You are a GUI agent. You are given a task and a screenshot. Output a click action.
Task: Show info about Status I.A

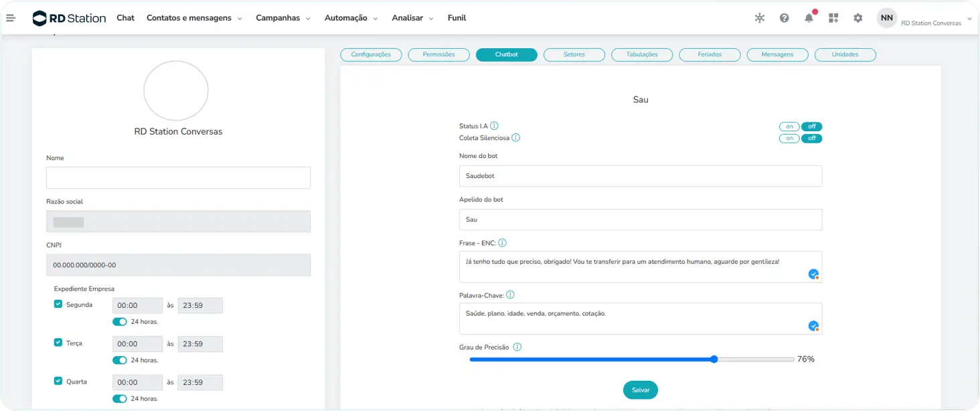tap(495, 126)
